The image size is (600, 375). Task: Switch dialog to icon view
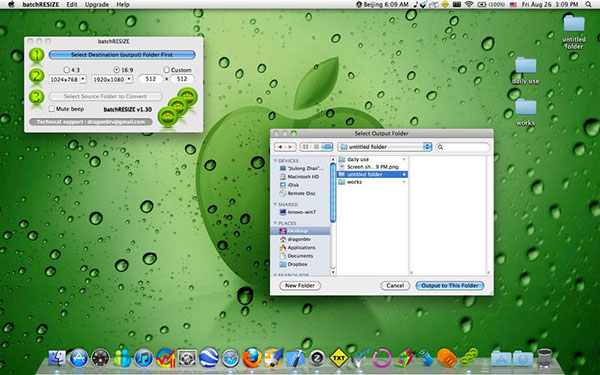point(305,147)
